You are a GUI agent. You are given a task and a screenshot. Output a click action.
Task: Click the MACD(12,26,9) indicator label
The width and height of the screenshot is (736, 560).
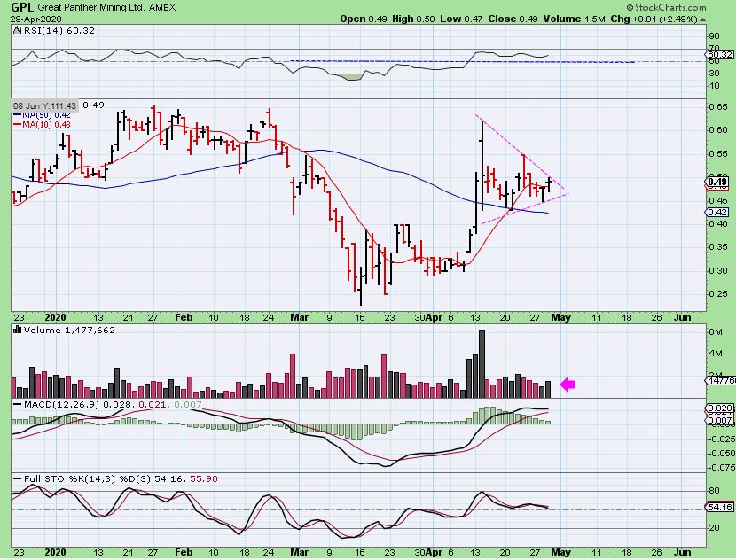pyautogui.click(x=61, y=404)
